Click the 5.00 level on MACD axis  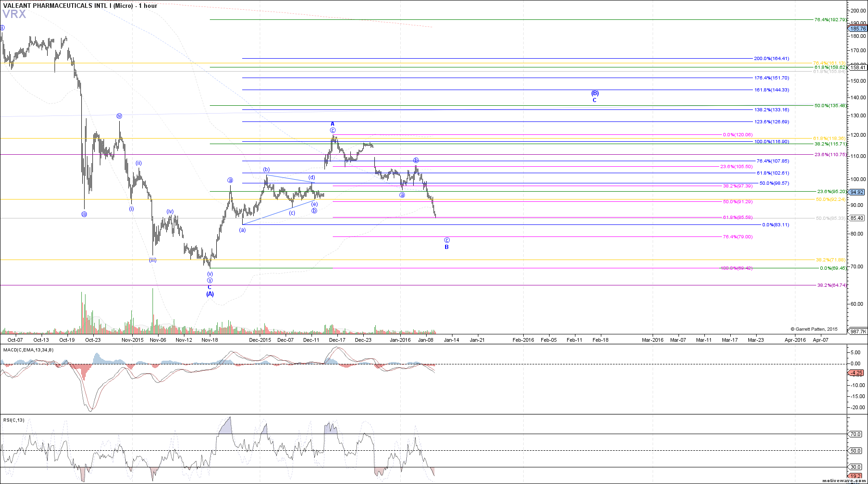[856, 352]
